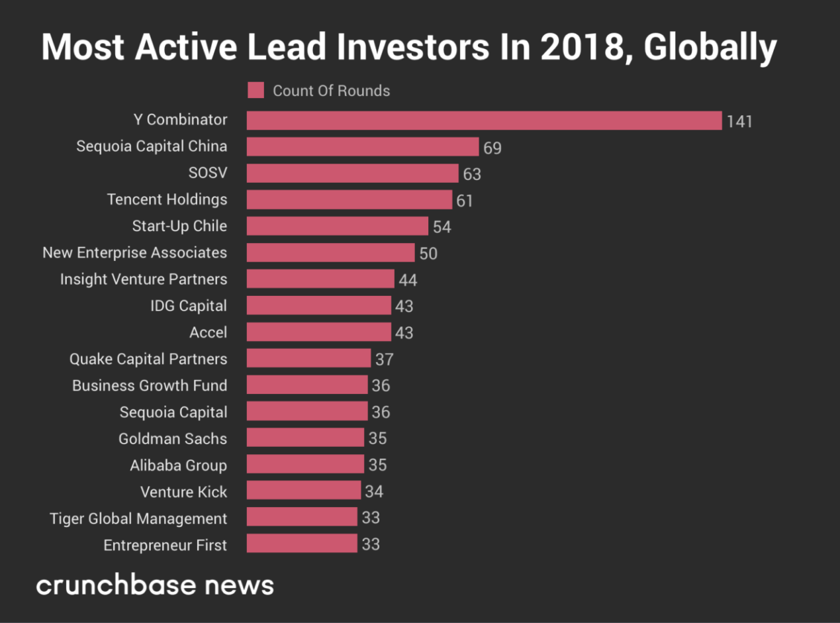Select the Y Combinator bar
Screen dimensions: 840x623
click(x=485, y=120)
